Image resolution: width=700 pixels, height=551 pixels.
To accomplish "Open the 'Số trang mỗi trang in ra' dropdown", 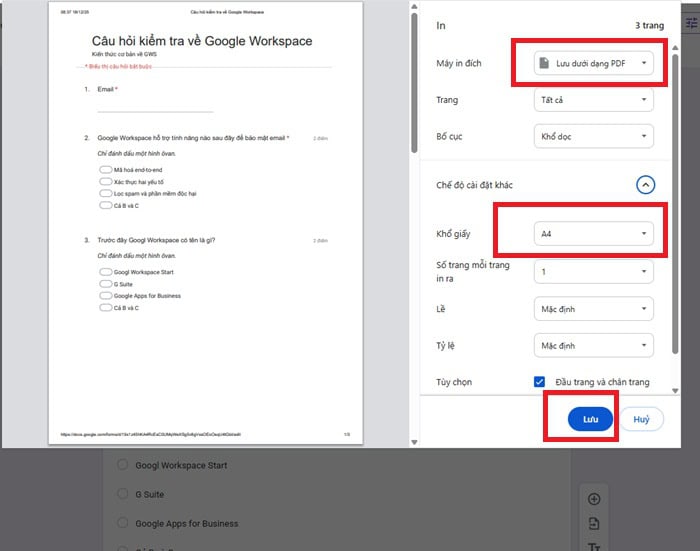I will [593, 271].
